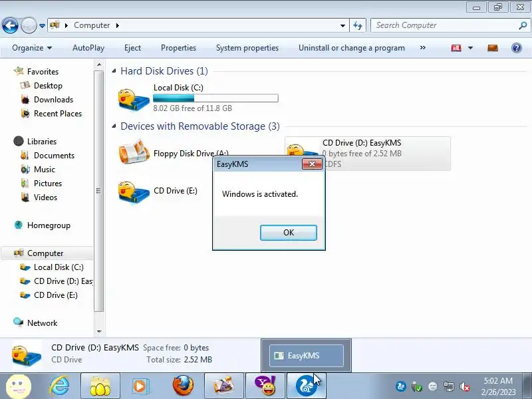
Task: Open Recent Places under Favorites
Action: 58,113
